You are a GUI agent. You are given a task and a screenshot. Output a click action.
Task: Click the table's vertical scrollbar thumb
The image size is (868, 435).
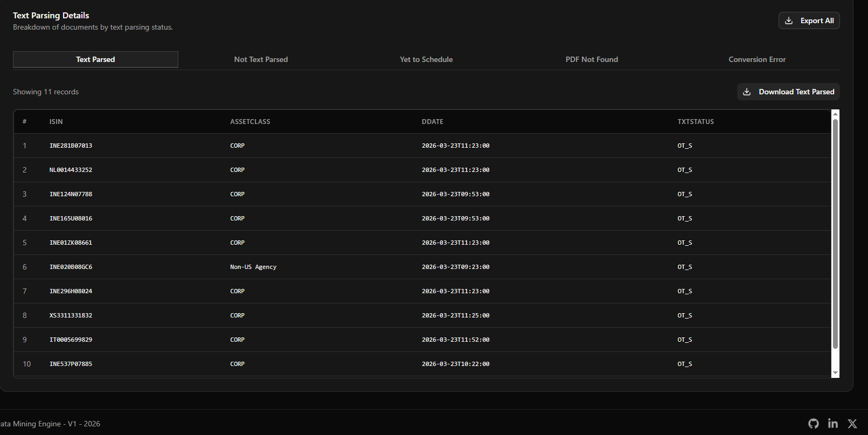point(836,234)
